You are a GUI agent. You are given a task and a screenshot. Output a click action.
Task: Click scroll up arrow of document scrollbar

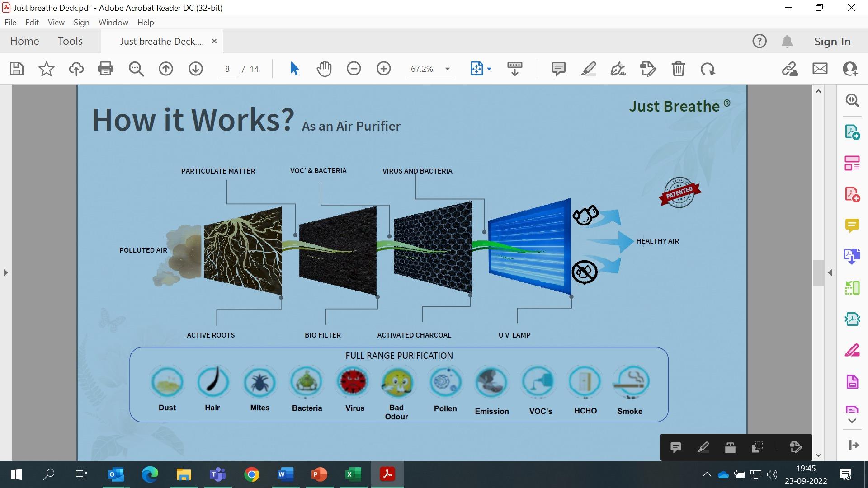818,92
